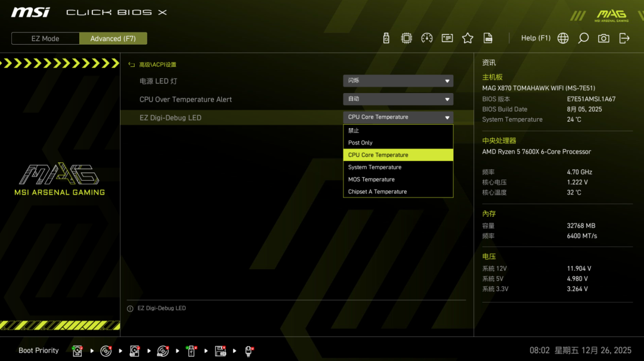644x361 pixels.
Task: Click the AMD Ryzen 5 7600X processor name
Action: pyautogui.click(x=537, y=152)
